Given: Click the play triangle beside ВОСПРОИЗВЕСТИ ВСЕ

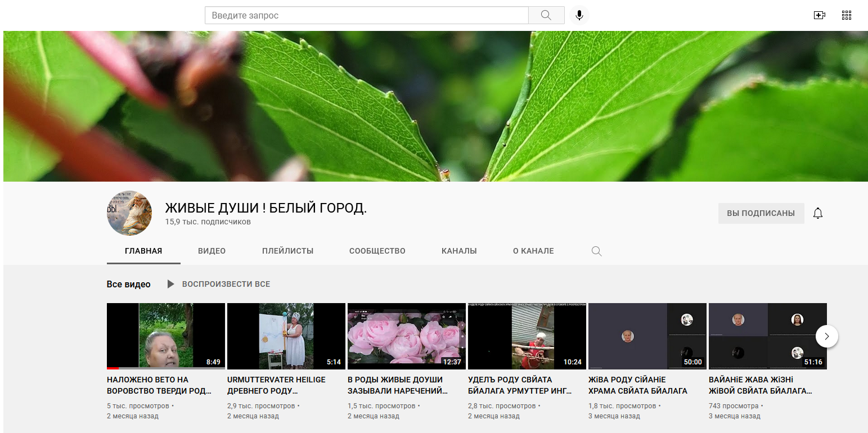Looking at the screenshot, I should (x=170, y=284).
